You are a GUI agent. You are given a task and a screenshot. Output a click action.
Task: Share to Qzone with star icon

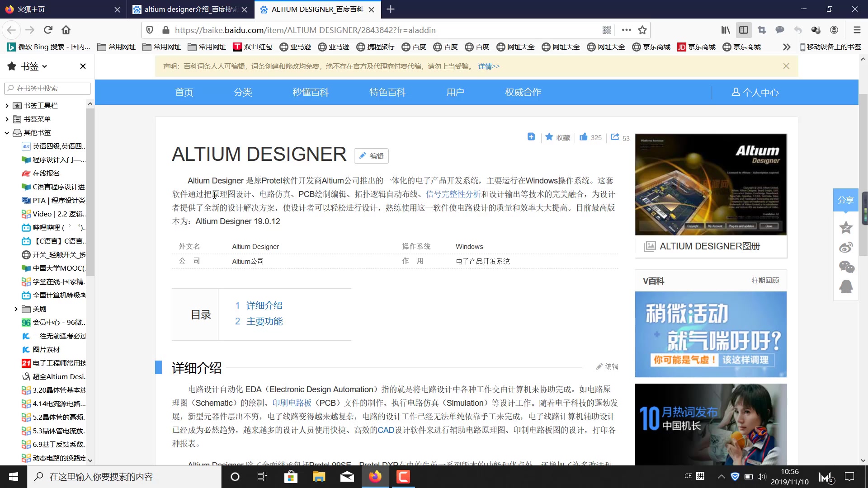[846, 227]
